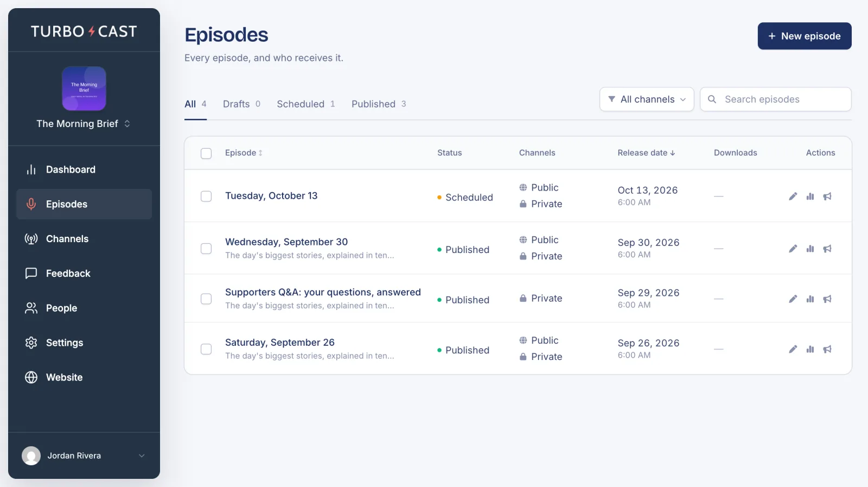
Task: Switch to the Drafts tab
Action: point(241,104)
